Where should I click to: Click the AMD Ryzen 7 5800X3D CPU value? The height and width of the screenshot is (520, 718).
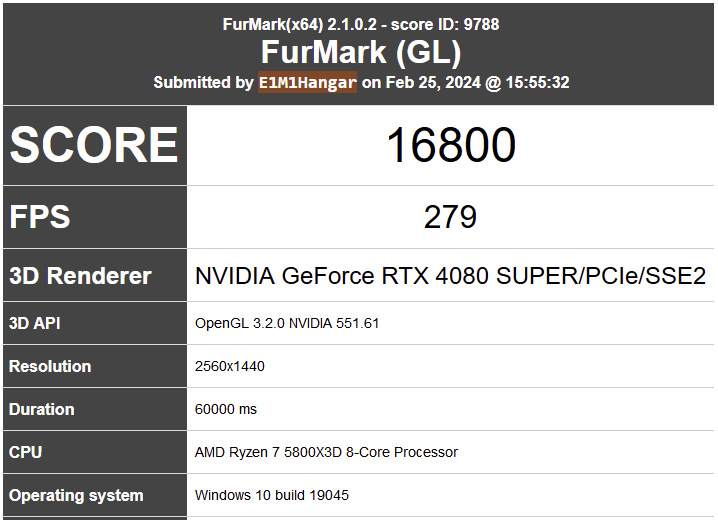(326, 452)
